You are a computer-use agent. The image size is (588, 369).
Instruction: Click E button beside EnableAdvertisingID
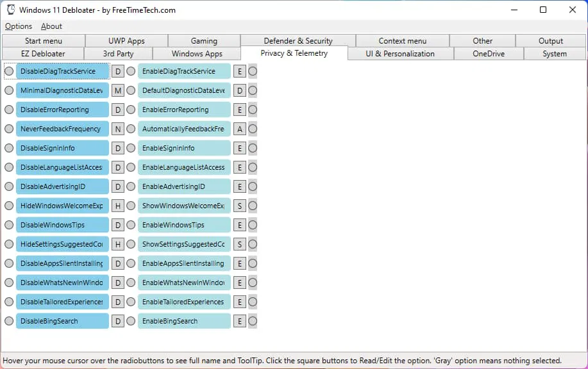pyautogui.click(x=240, y=186)
